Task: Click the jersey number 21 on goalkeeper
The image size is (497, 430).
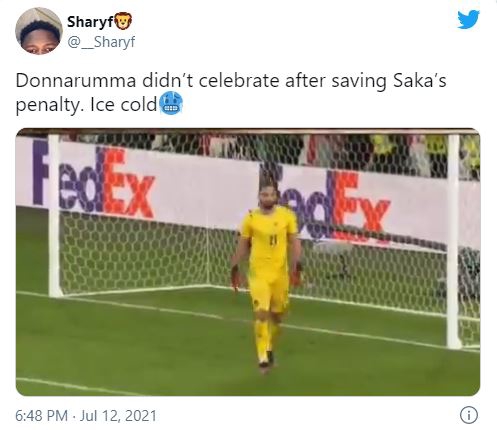Action: coord(273,240)
